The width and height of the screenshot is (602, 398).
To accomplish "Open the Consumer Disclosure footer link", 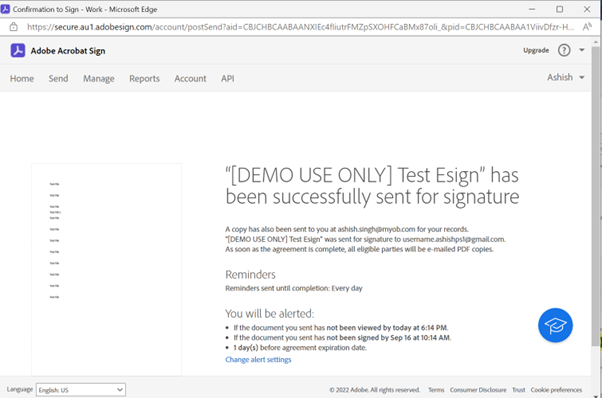I will 478,390.
